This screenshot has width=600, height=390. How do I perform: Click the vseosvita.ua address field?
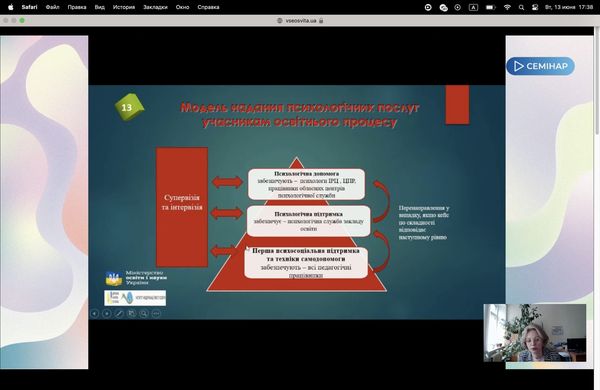click(x=300, y=21)
